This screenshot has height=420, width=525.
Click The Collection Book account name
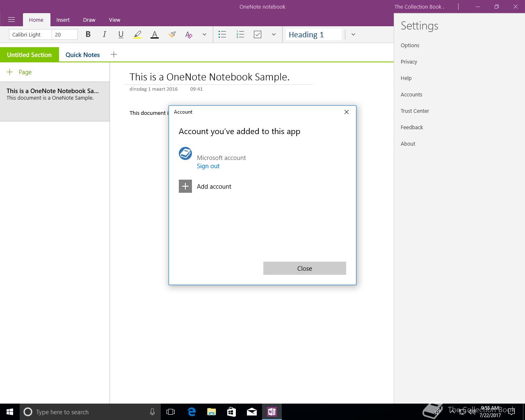point(419,7)
